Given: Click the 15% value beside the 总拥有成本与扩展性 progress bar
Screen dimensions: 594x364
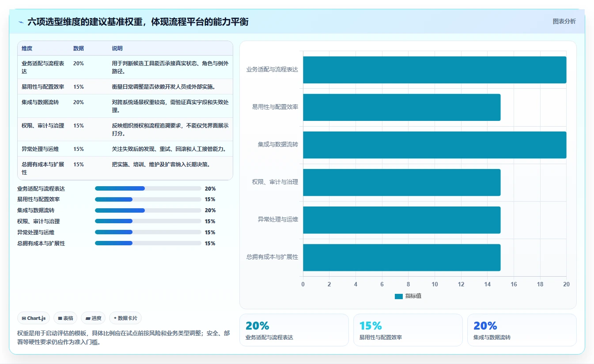Looking at the screenshot, I should click(210, 244).
